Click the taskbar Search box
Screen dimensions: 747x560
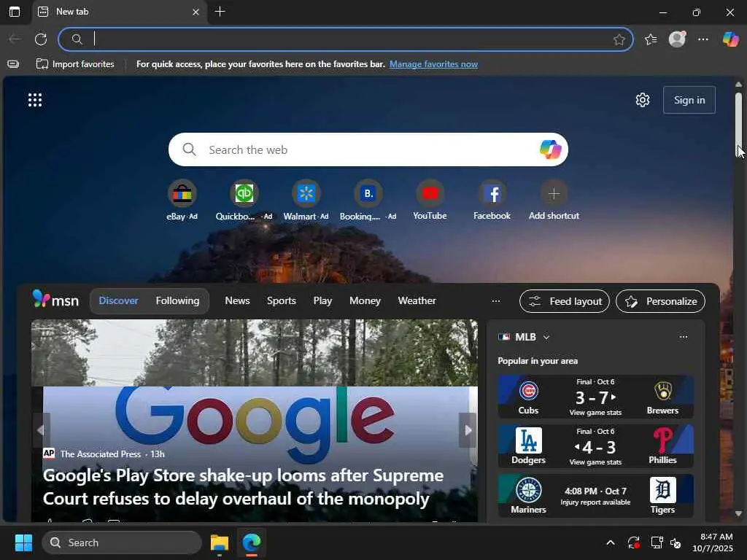pos(122,542)
